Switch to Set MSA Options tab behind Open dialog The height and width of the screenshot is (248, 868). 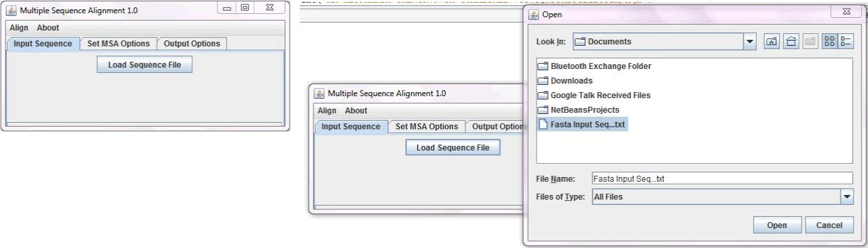point(426,127)
